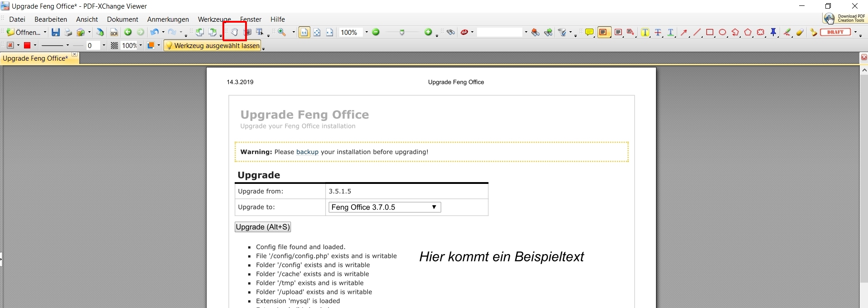Viewport: 868px width, 308px height.
Task: Open the DRAFT stamp dropdown arrow
Action: (855, 32)
